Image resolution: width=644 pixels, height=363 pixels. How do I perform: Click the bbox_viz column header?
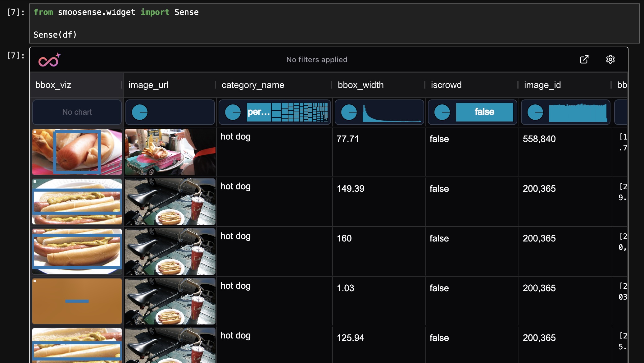(53, 85)
